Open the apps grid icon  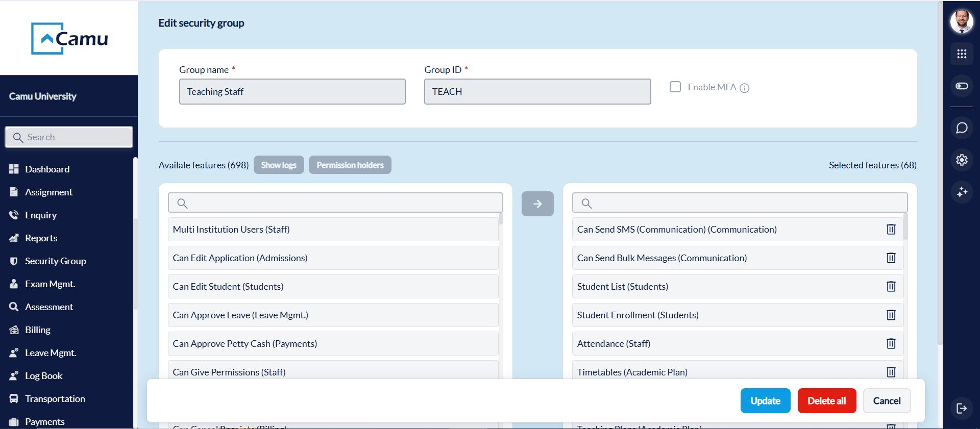tap(962, 54)
